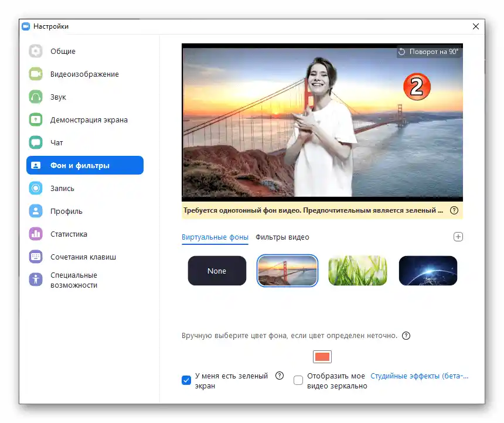Pick the orange background color swatch
The image size is (504, 423).
[322, 357]
